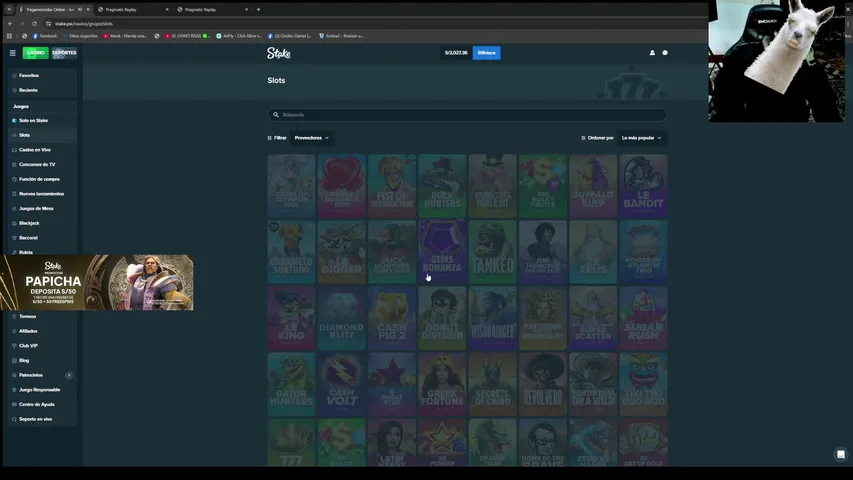Open the Facebook bookmark
This screenshot has height=480, width=853.
click(45, 36)
